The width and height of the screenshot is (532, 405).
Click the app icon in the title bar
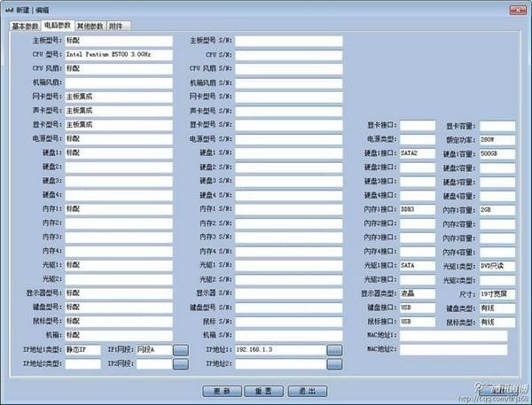click(9, 10)
